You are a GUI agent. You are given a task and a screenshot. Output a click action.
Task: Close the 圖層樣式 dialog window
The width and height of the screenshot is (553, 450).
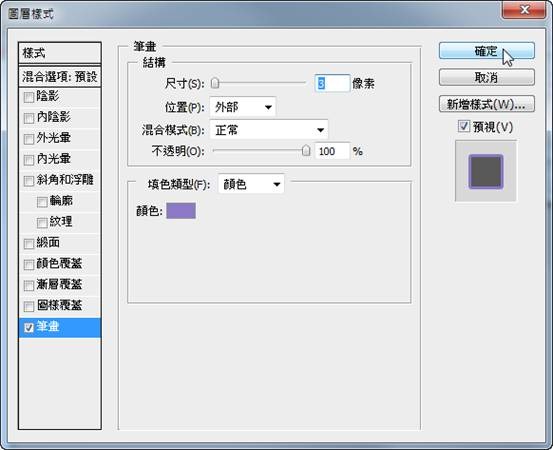[x=524, y=9]
